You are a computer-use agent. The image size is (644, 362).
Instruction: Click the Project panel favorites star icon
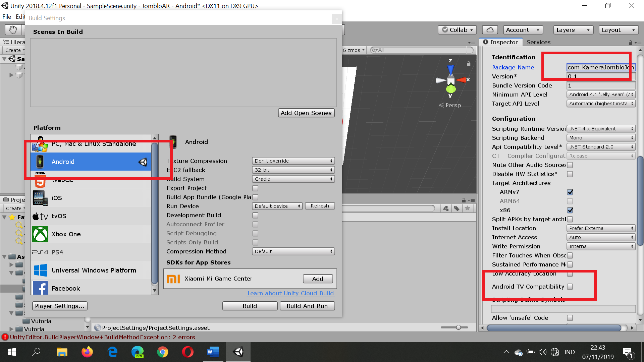coord(468,208)
